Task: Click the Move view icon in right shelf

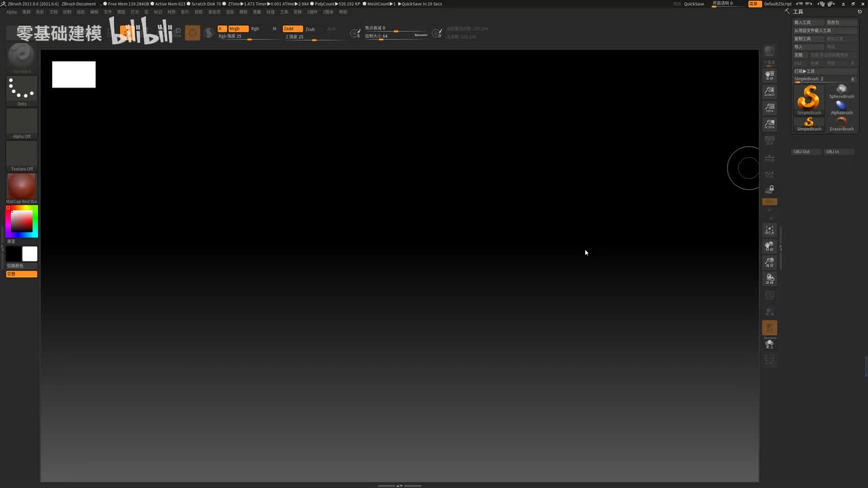Action: click(x=770, y=247)
